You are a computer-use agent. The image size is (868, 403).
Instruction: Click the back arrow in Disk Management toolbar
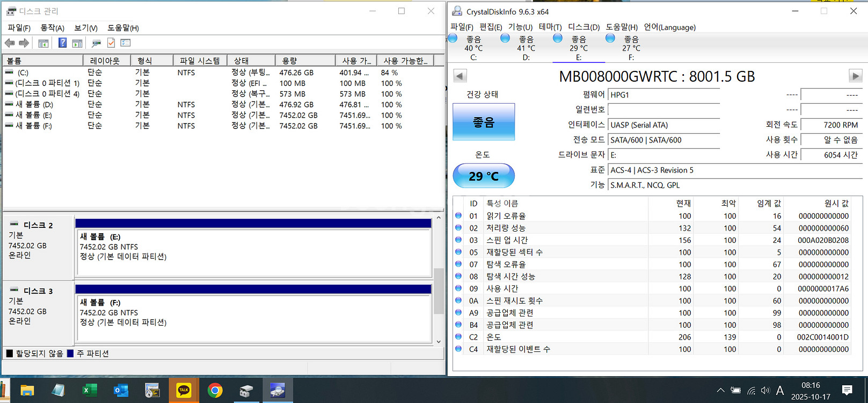pyautogui.click(x=10, y=43)
